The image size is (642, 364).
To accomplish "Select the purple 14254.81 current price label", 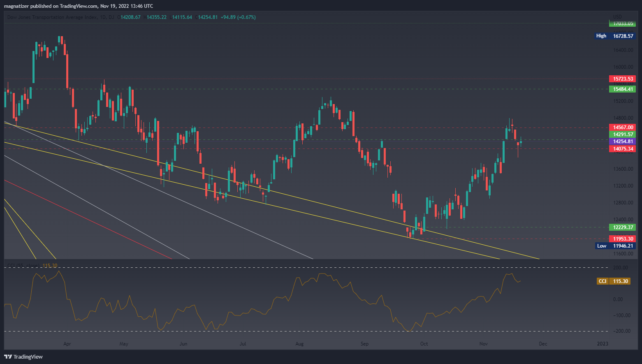I will (x=622, y=141).
